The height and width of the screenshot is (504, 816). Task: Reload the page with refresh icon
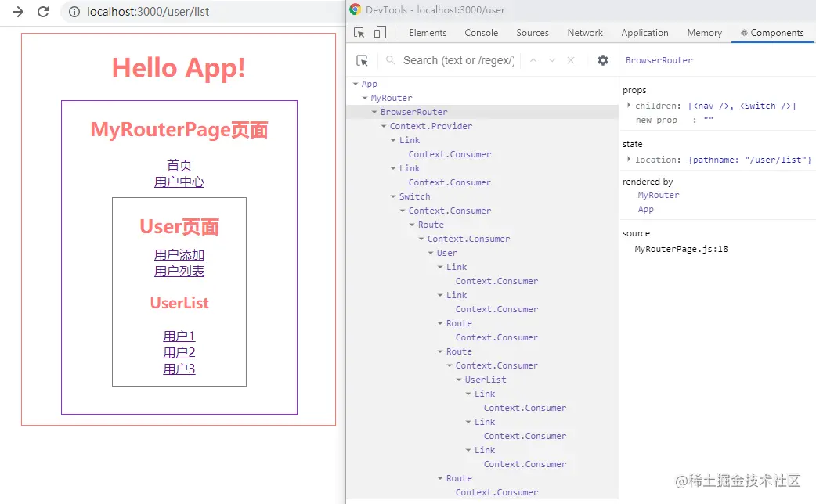tap(43, 12)
